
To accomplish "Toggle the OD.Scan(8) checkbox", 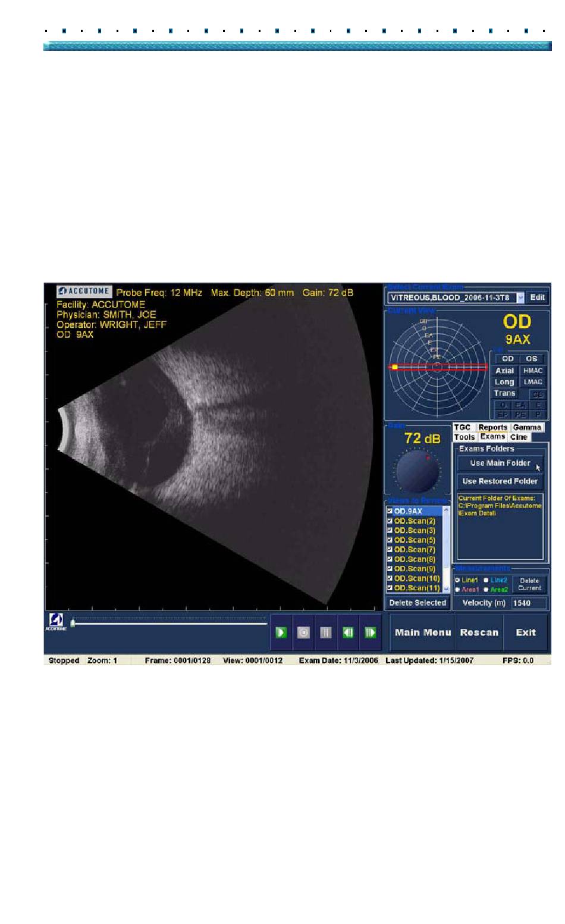I will (390, 559).
